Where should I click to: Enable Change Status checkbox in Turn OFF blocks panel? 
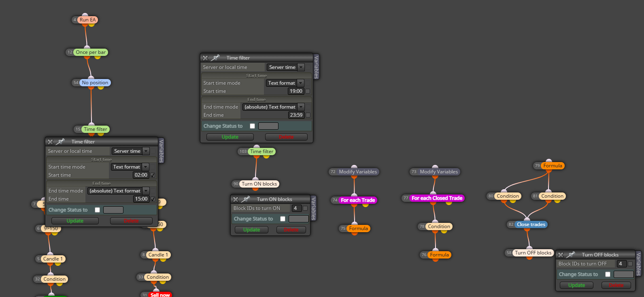[608, 274]
